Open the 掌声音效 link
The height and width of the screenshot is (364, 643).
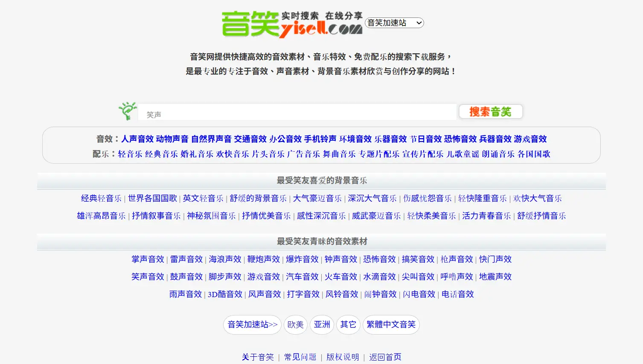coord(148,259)
